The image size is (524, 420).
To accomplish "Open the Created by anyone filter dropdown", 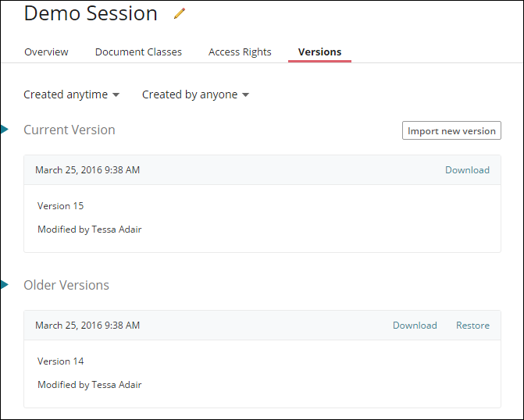I will 195,94.
